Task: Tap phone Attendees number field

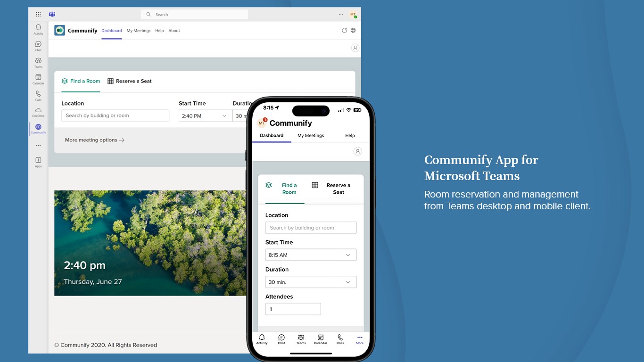Action: coord(293,309)
